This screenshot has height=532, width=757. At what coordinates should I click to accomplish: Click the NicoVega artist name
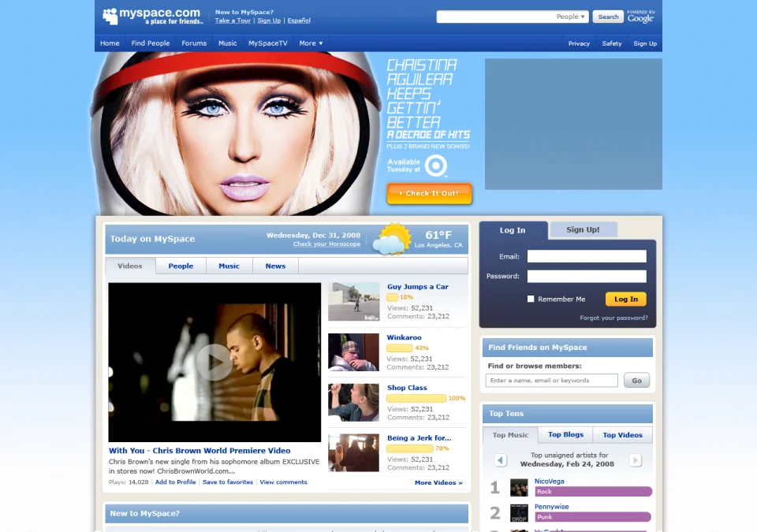(549, 482)
